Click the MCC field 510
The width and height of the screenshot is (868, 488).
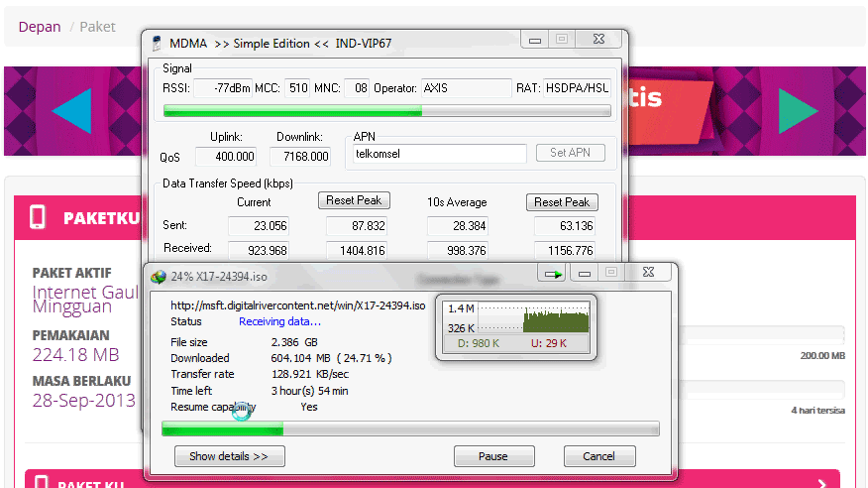click(297, 88)
